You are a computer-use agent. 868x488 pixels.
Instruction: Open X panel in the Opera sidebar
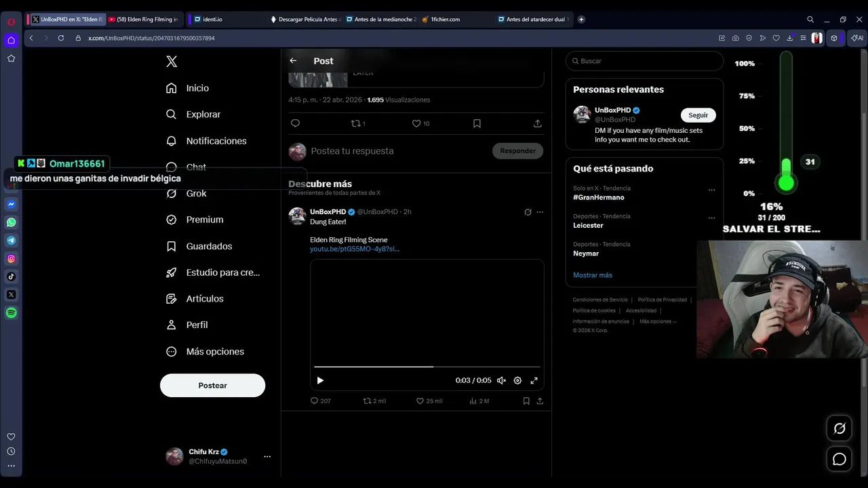[11, 295]
